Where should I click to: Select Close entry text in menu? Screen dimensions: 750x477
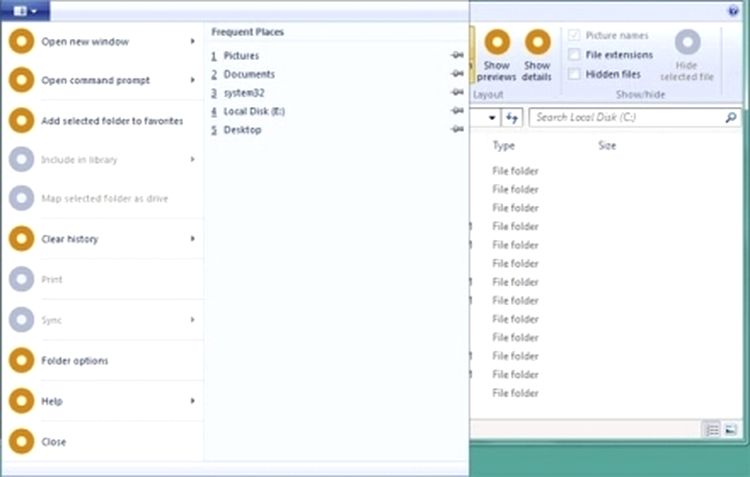coord(54,442)
